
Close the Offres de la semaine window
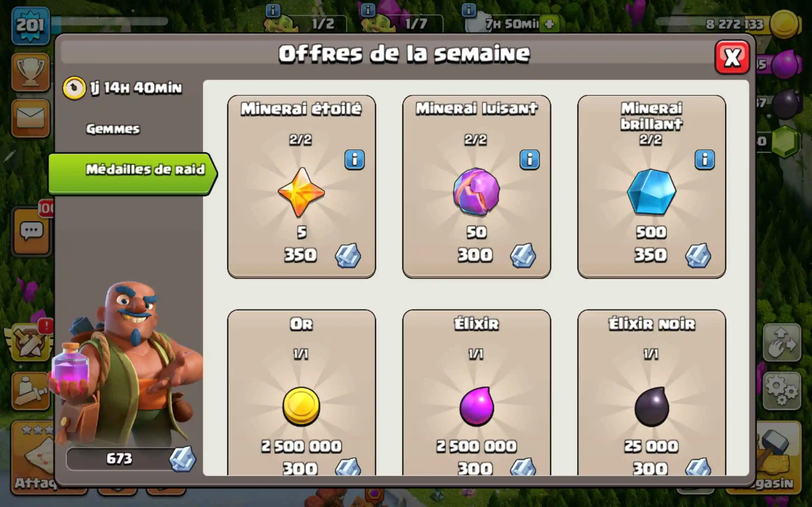(732, 57)
